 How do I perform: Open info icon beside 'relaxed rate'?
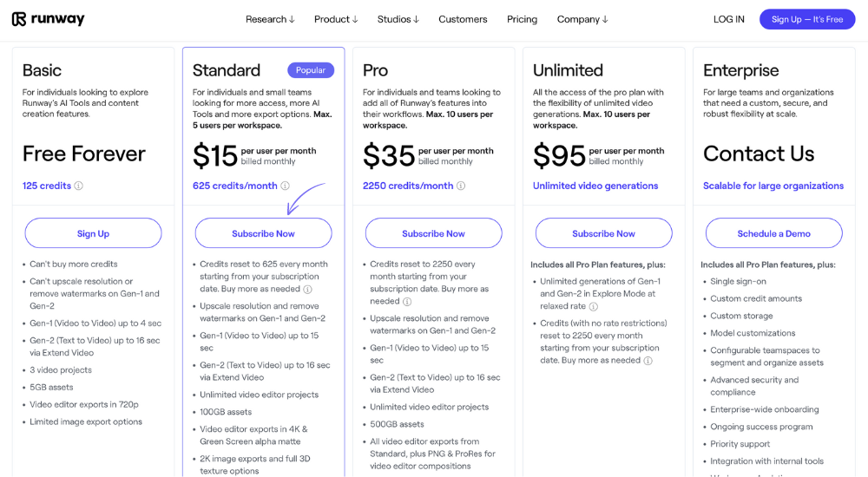594,306
